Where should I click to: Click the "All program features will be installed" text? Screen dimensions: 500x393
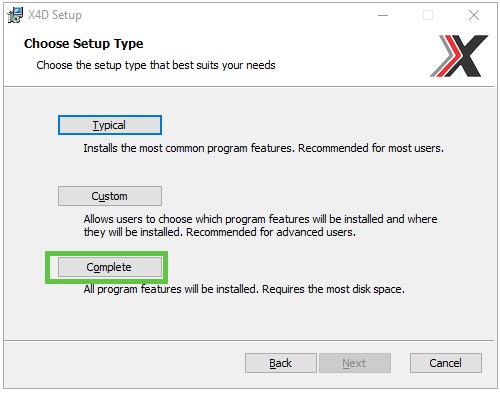[x=171, y=289]
